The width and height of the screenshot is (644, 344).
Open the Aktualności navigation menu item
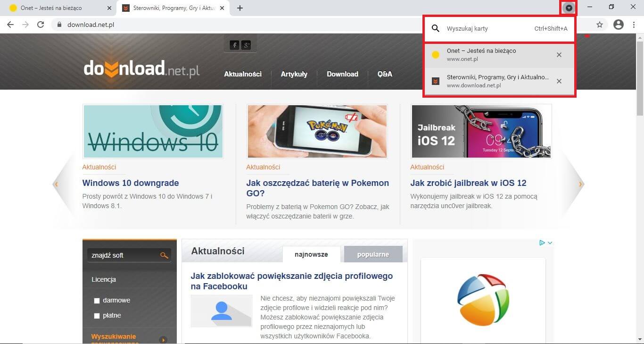tap(243, 74)
